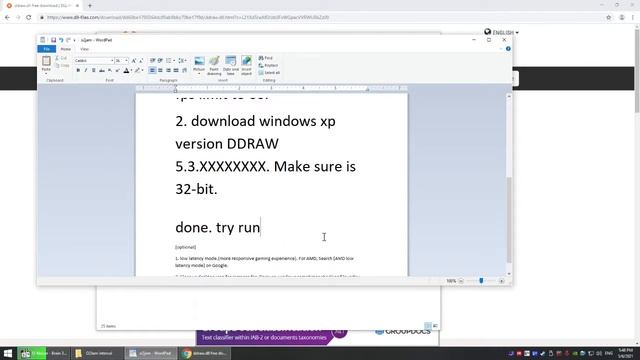Open the font family dropdown

(x=112, y=60)
